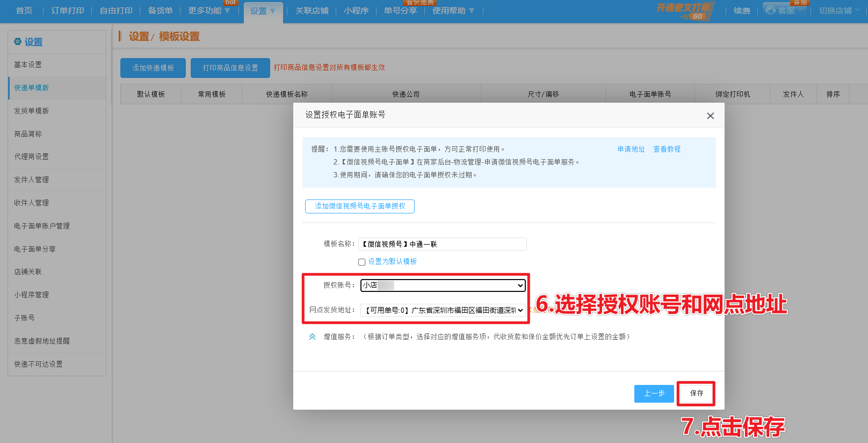Collapse the 增值服务 section chevron
Viewport: 868px width, 443px height.
[x=312, y=337]
